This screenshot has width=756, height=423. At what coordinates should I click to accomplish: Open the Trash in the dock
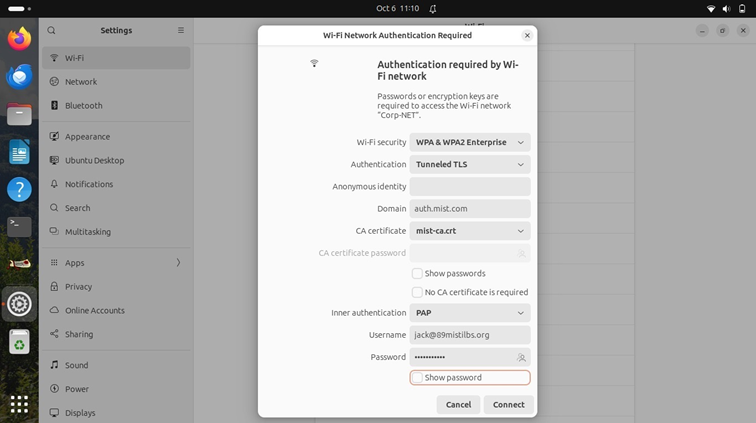19,342
